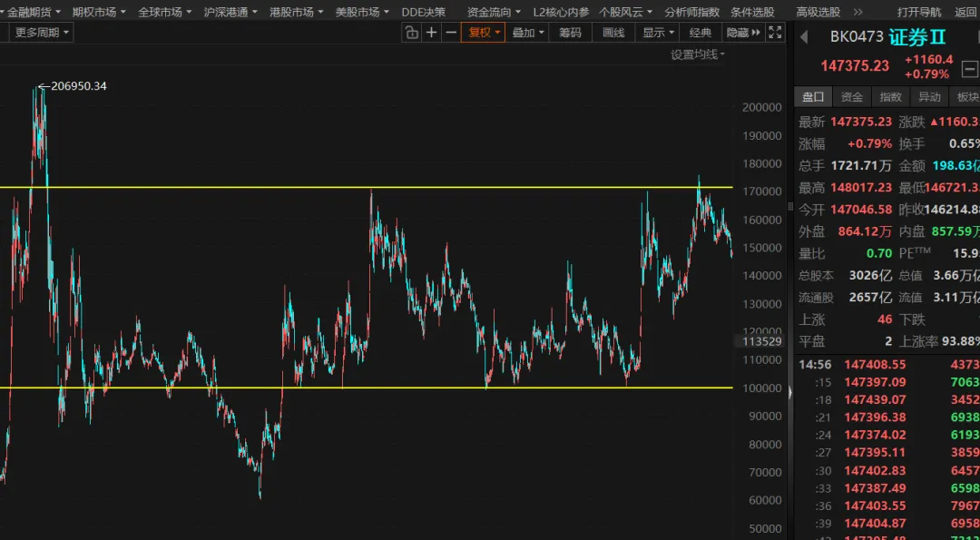Click the 外盘 864.12万 value
This screenshot has width=980, height=540.
click(865, 231)
